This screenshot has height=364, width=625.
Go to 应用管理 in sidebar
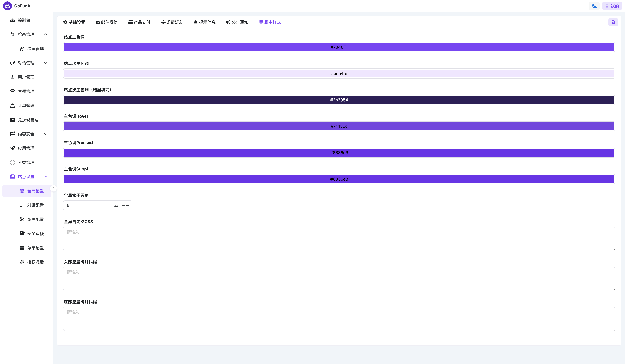click(26, 148)
